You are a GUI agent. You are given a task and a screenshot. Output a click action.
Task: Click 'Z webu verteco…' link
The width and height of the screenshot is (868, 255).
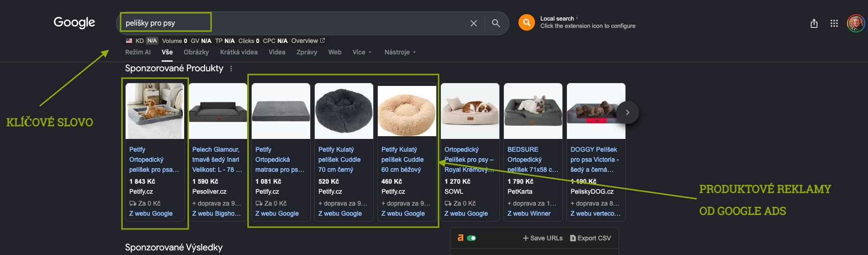tap(596, 213)
